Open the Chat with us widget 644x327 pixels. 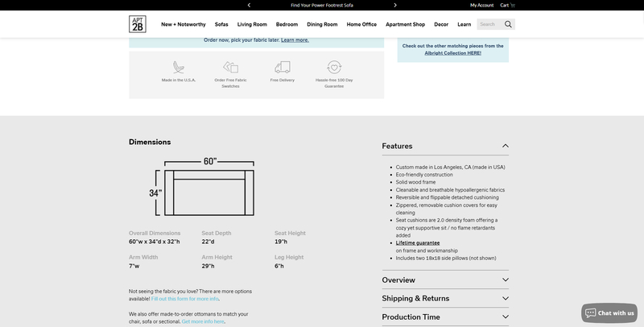[x=609, y=313]
